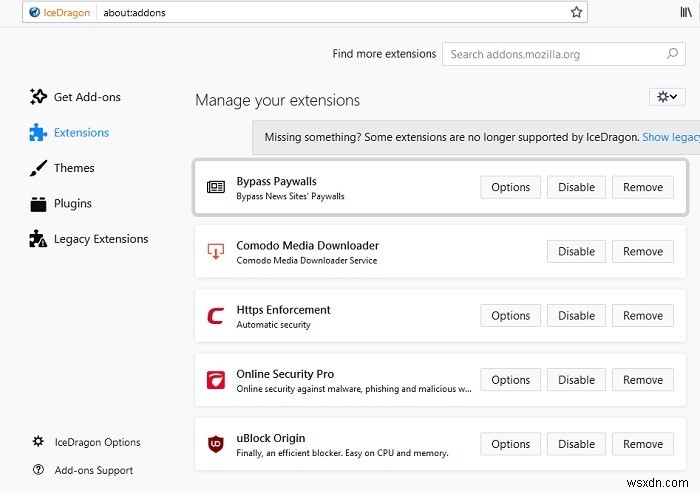Click the IceDragon identity icon in address bar
Screen dimensions: 700x493
pos(34,13)
